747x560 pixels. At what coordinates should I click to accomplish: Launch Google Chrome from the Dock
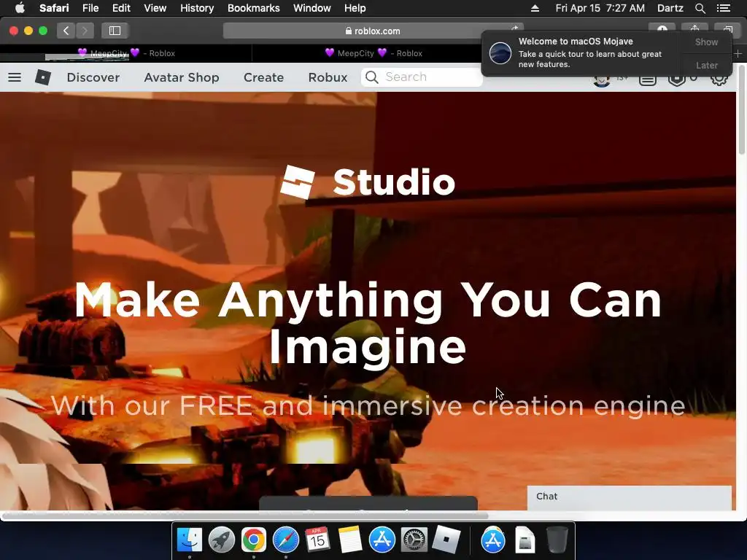(253, 540)
